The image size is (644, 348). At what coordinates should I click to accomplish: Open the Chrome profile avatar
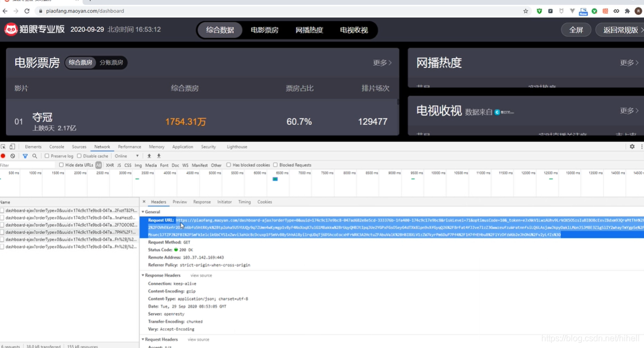pyautogui.click(x=639, y=11)
